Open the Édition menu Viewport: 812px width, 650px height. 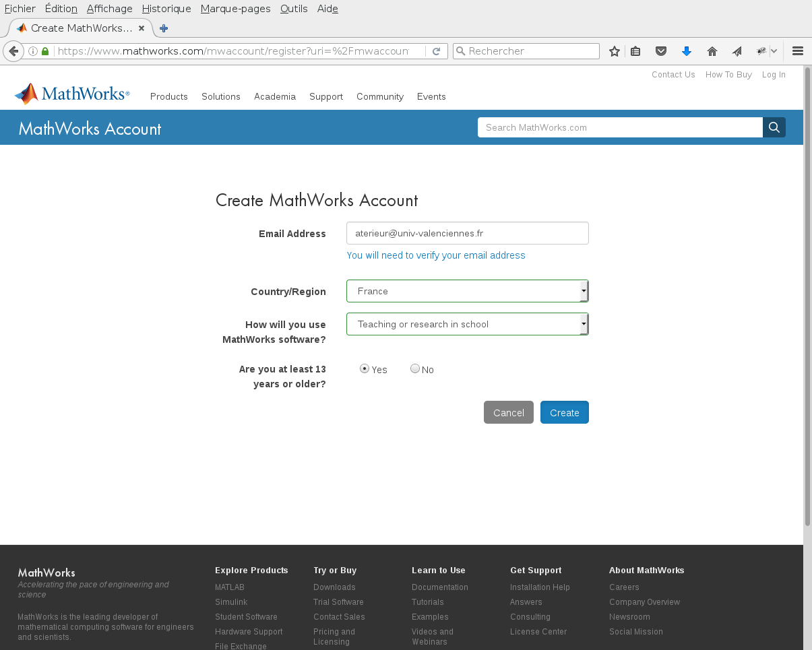coord(61,9)
